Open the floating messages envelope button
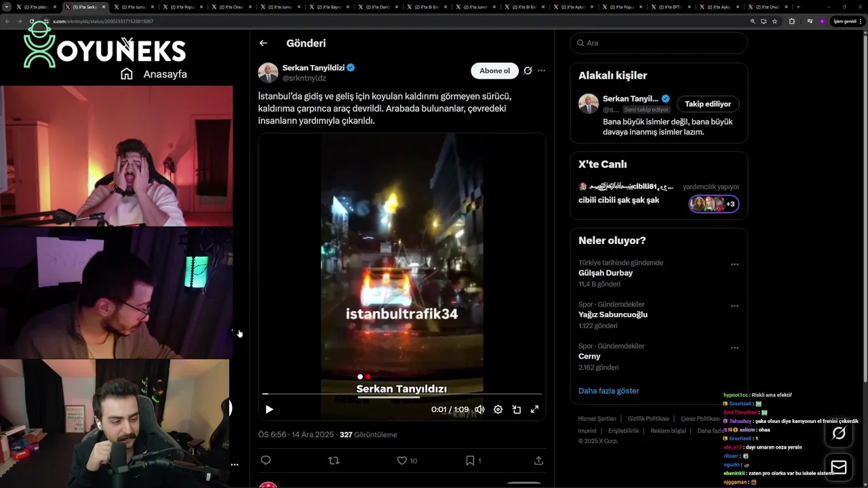 point(839,468)
